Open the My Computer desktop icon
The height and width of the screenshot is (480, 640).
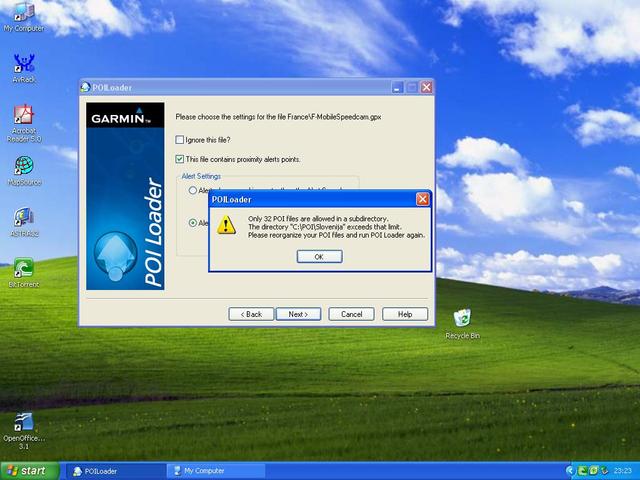[x=24, y=16]
